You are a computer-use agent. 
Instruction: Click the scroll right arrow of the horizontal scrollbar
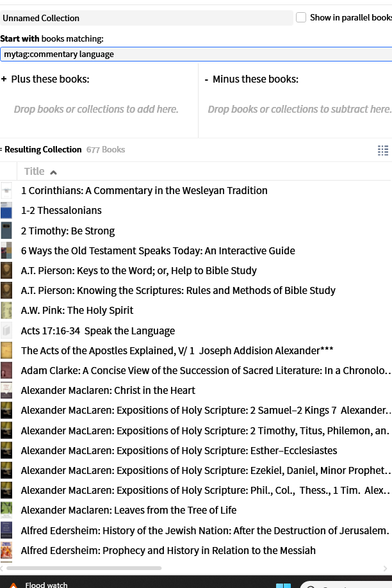click(x=385, y=568)
